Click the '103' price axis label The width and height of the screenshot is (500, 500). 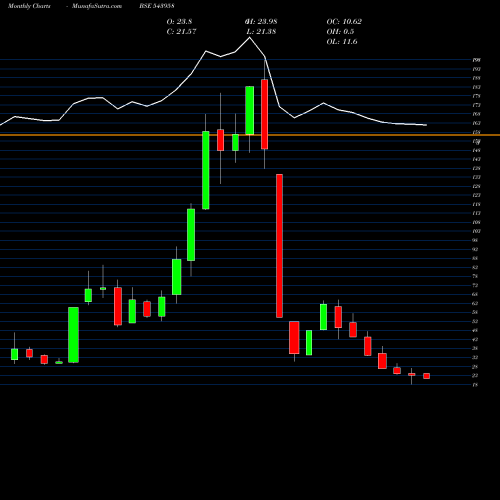pyautogui.click(x=476, y=231)
